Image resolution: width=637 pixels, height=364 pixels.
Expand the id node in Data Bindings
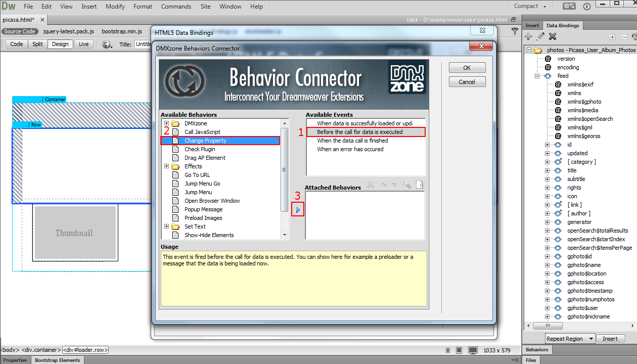(547, 145)
